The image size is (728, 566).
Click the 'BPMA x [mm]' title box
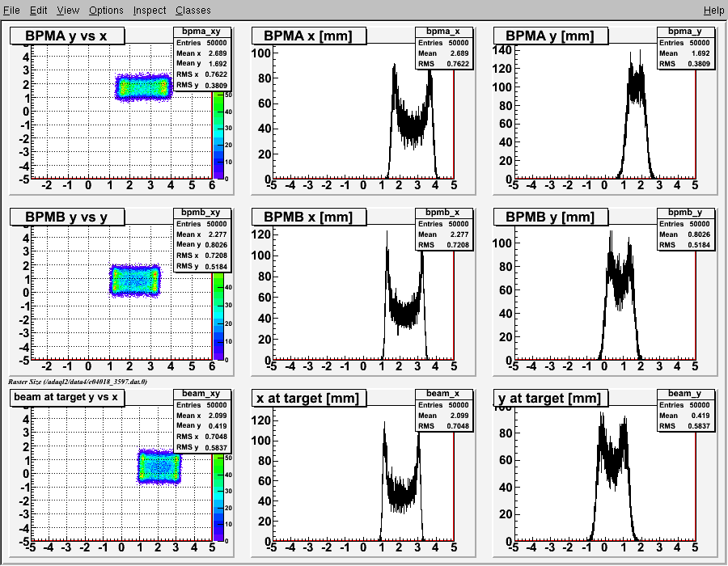[x=309, y=36]
